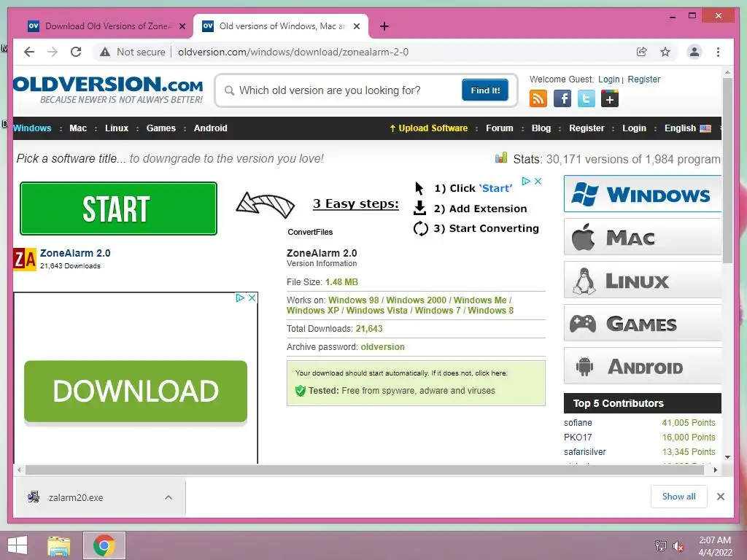Close the Download Old Versions of Zone tab
Viewport: 747px width, 560px height.
point(182,26)
